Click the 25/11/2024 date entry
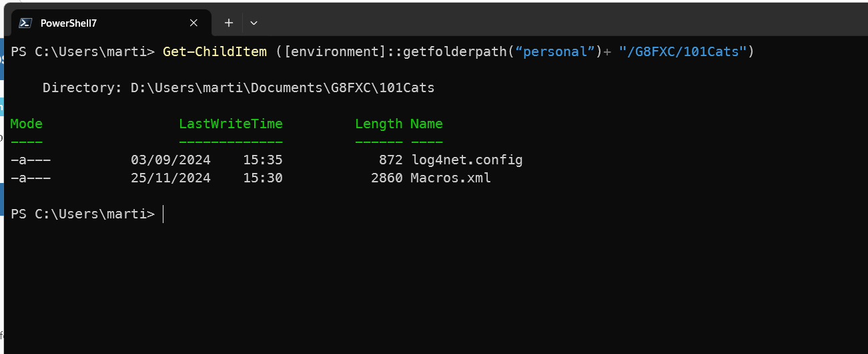 (171, 178)
